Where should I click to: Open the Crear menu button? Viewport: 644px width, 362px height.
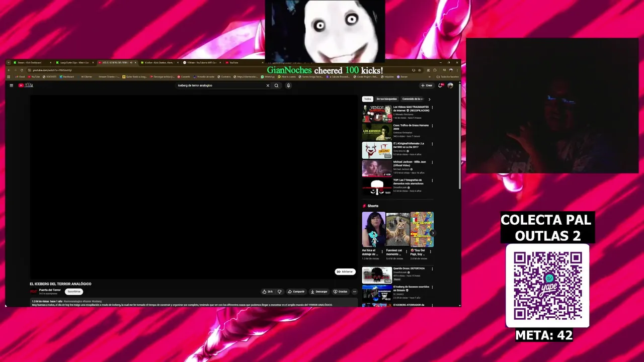click(x=427, y=85)
